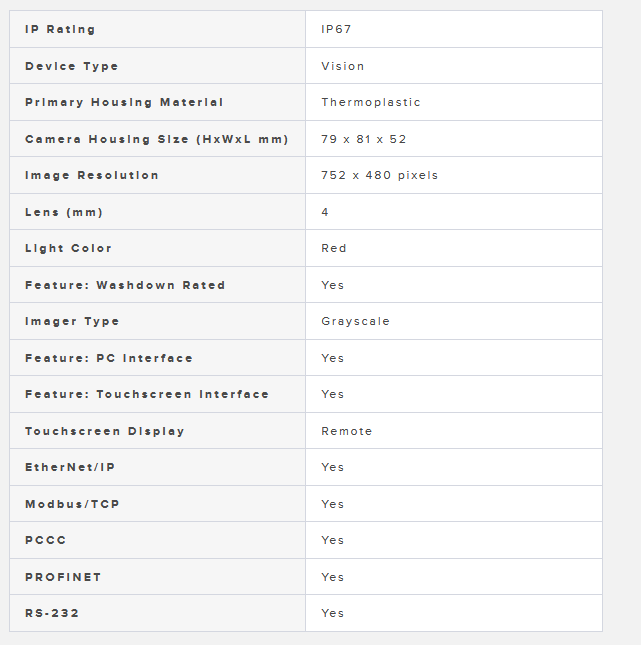Image resolution: width=641 pixels, height=645 pixels.
Task: Select the 79 x 81 x 52 value
Action: pos(364,139)
